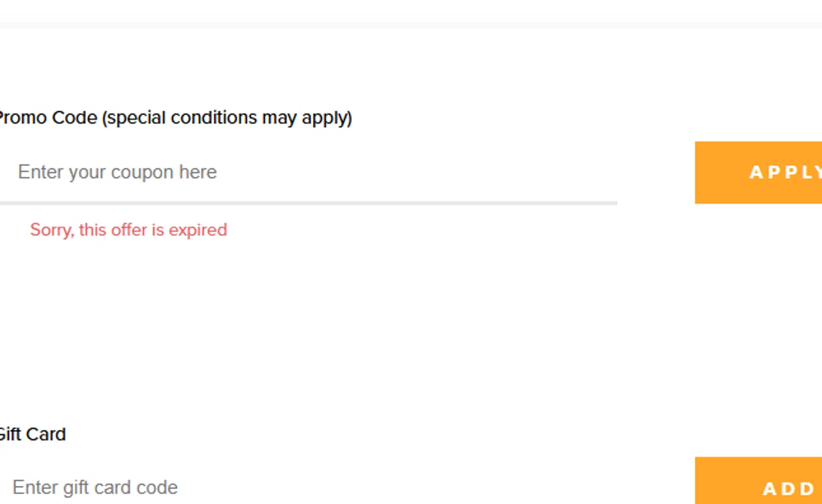Click the red expired offer error message
822x504 pixels.
coord(128,230)
